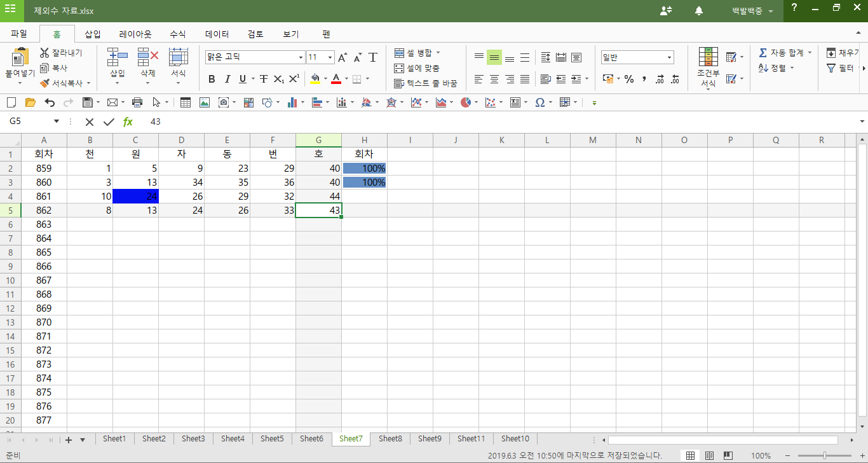The height and width of the screenshot is (463, 868).
Task: Switch to the Sheet3 tab
Action: (x=193, y=439)
